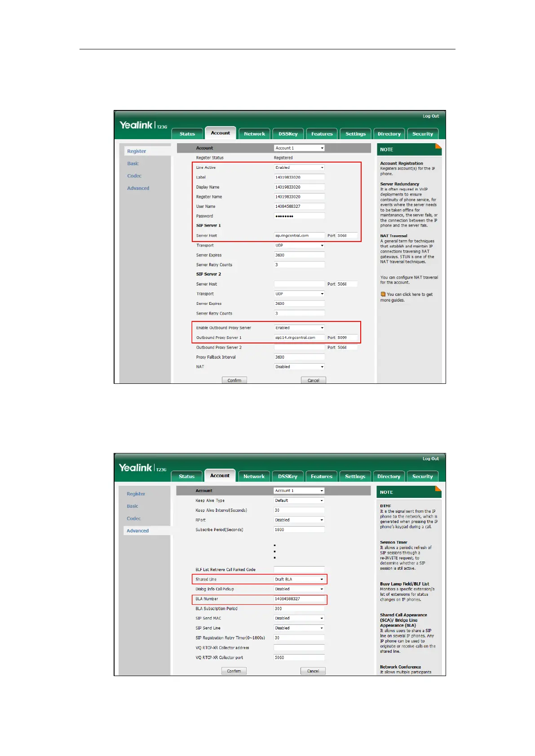Viewport: 535px width, 756px height.
Task: Open the SIP Send MAC dropdown
Action: pos(299,618)
